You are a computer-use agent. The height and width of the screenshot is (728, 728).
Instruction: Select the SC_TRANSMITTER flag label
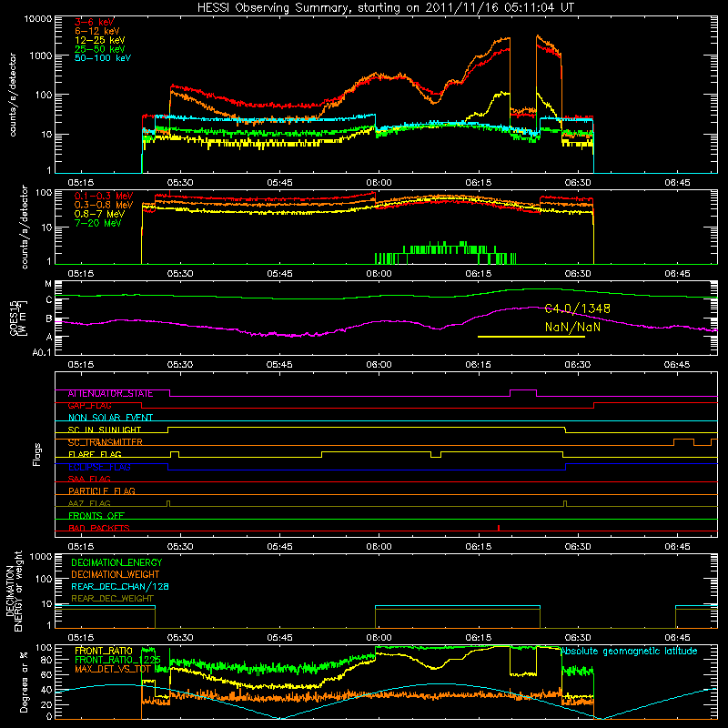point(106,442)
